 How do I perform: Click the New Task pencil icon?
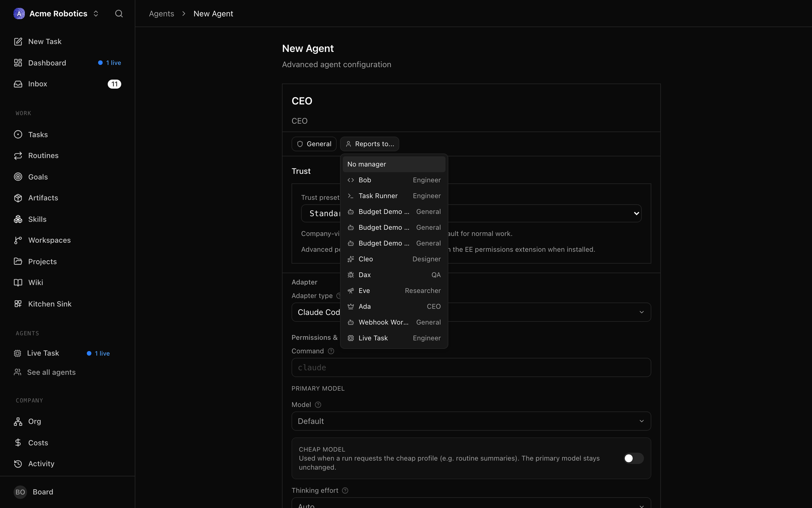tap(18, 41)
